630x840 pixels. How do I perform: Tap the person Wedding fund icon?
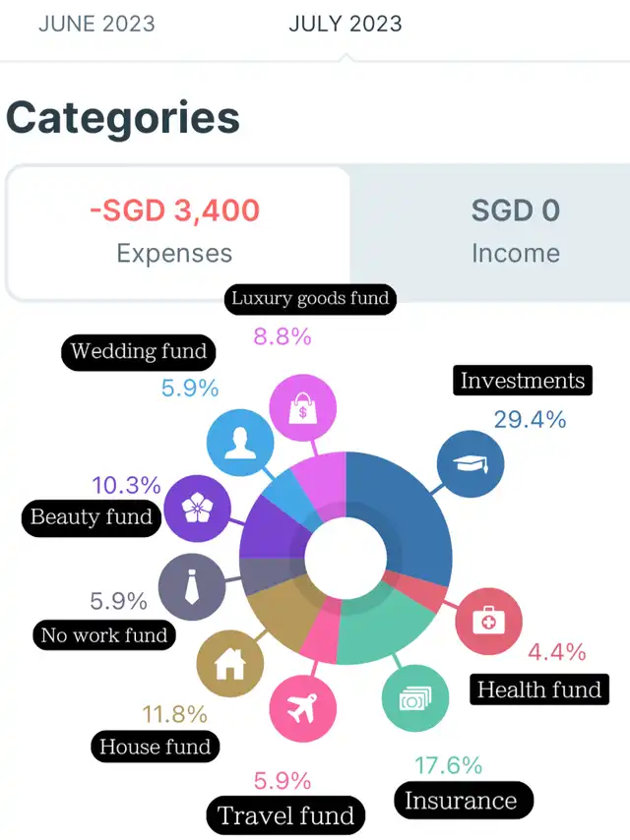pyautogui.click(x=240, y=442)
